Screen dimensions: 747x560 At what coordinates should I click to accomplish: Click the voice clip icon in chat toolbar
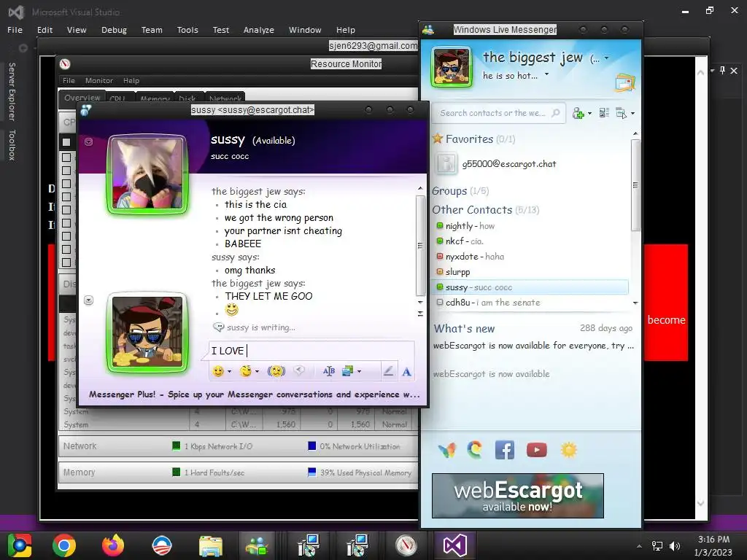(299, 370)
